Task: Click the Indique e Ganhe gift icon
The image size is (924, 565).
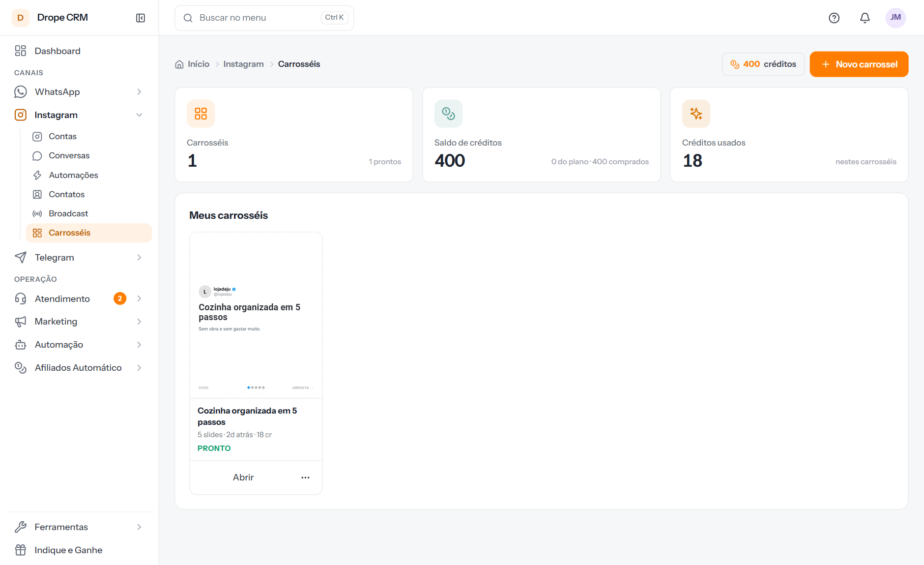Action: 21,550
